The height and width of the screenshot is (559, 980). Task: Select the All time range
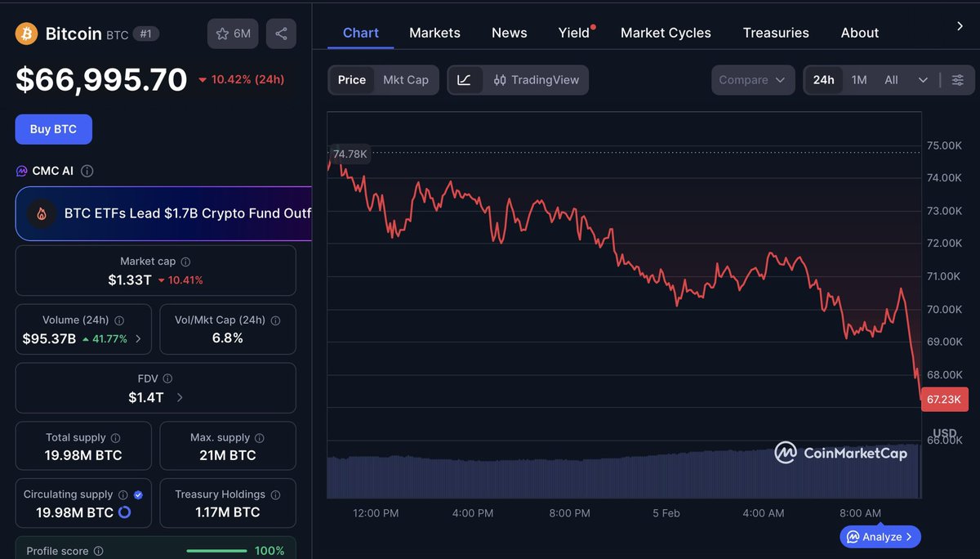click(891, 80)
